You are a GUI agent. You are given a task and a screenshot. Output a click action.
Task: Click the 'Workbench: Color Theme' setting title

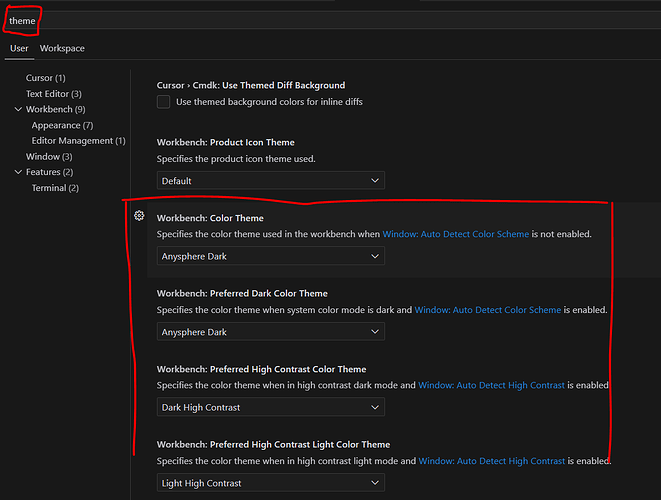pyautogui.click(x=210, y=218)
